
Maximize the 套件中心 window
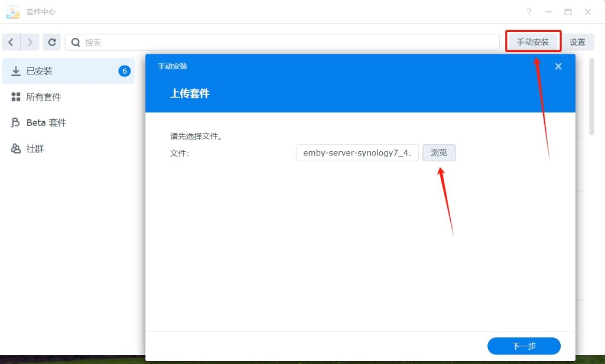(x=568, y=12)
